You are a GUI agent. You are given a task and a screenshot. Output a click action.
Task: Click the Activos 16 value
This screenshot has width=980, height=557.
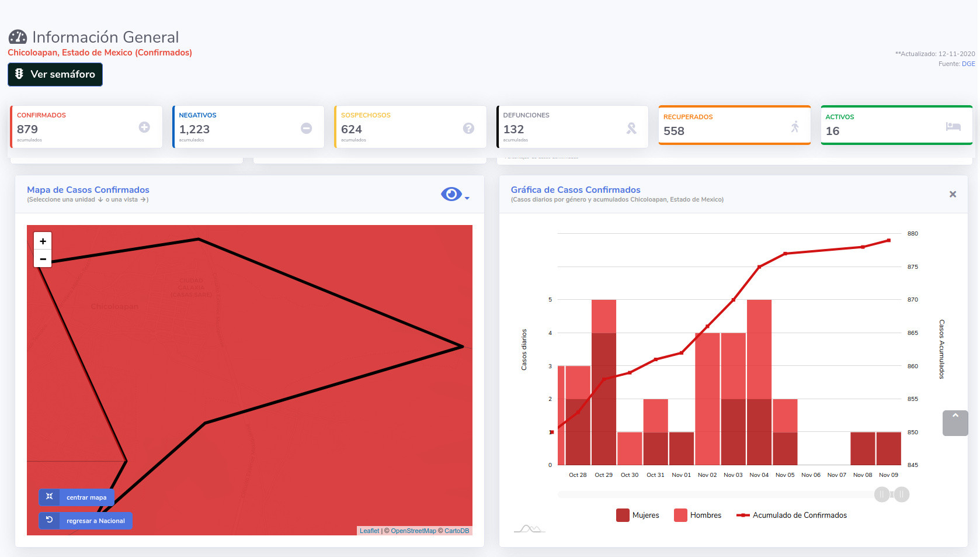(833, 131)
